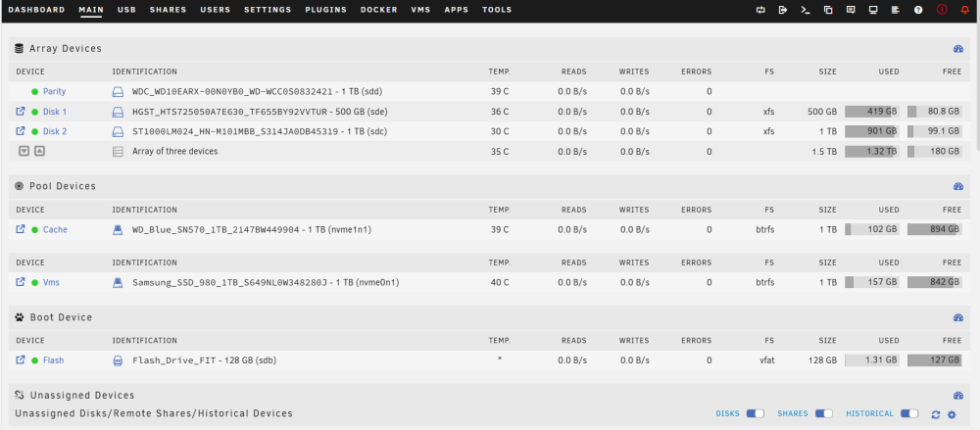Open the DOCKER tab
Viewport: 980px width, 430px height.
point(378,10)
